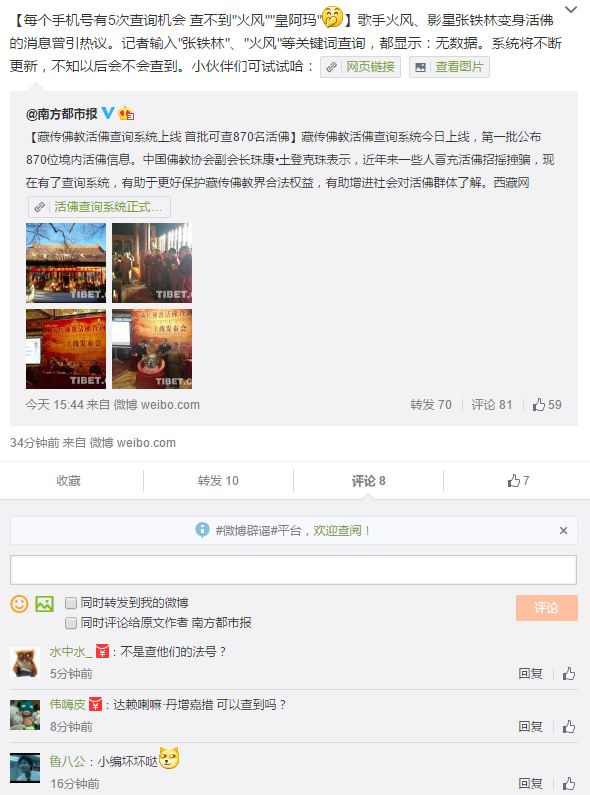Insert image using the picture icon

point(45,604)
